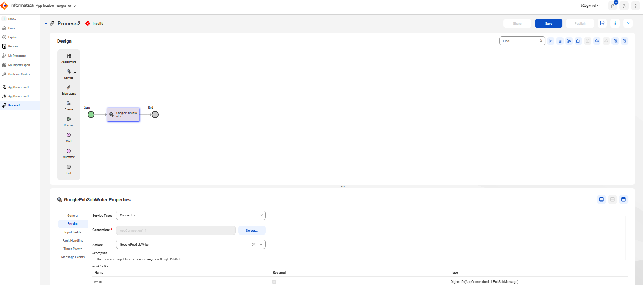Click the Informatica logo
Image resolution: width=644 pixels, height=289 pixels.
17,5
